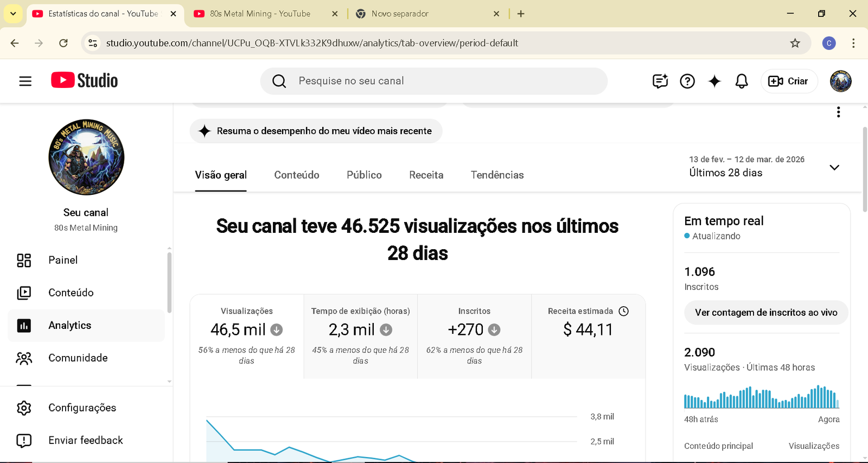This screenshot has width=868, height=463.
Task: Click the YouTube Studio logo
Action: (x=85, y=81)
